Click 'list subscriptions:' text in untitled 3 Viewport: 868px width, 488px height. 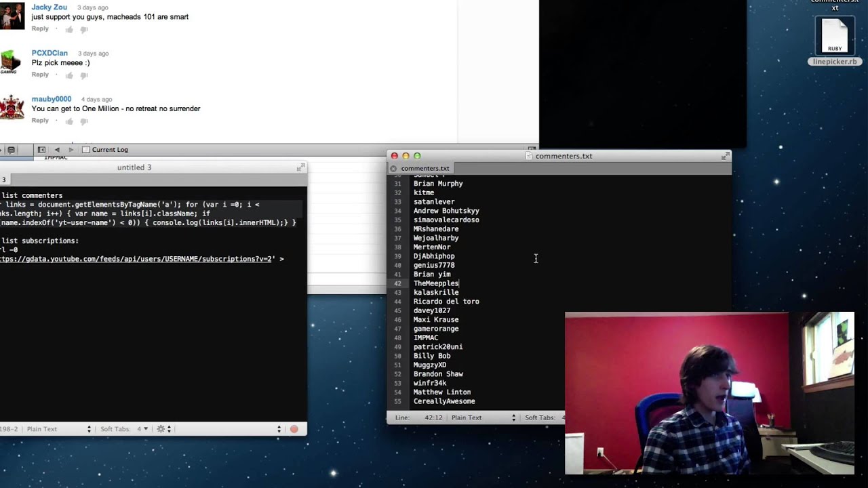(39, 241)
